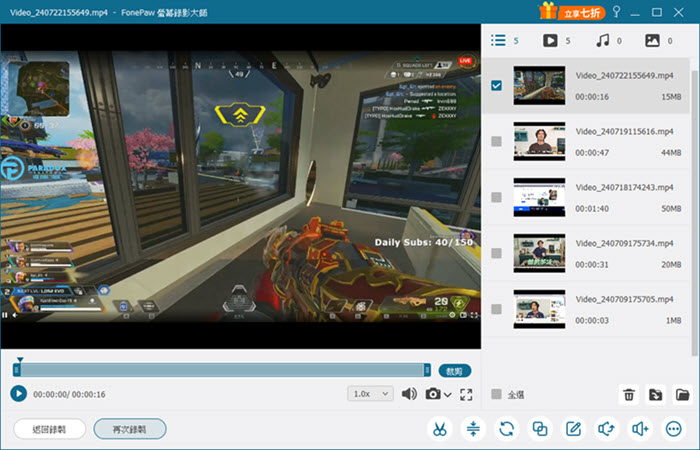Check the Video_240719115616.mp4 checkbox

tap(496, 141)
